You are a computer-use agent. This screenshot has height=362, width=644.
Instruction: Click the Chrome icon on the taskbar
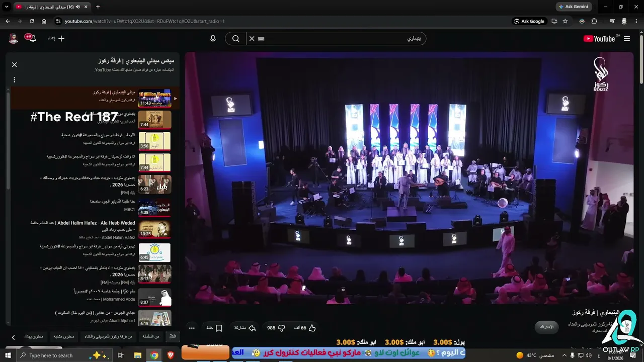pos(154,355)
